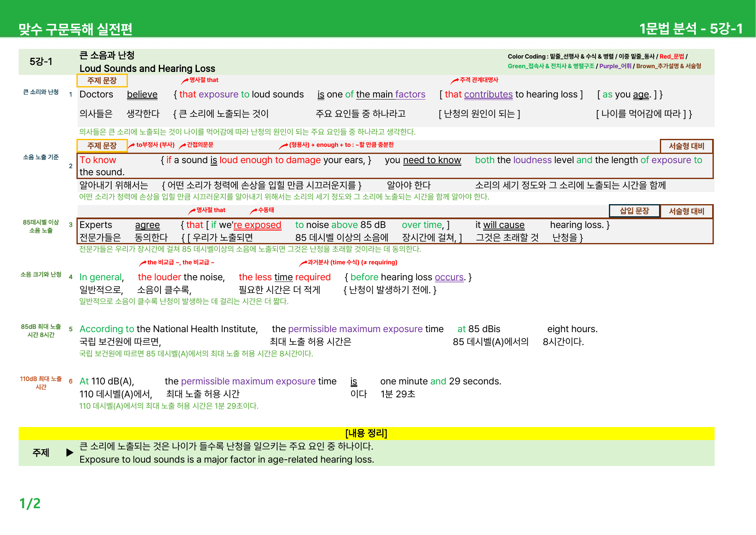Click the title 'Loud Sounds and Hearing Loss'
Image resolution: width=756 pixels, height=535 pixels.
pyautogui.click(x=147, y=69)
